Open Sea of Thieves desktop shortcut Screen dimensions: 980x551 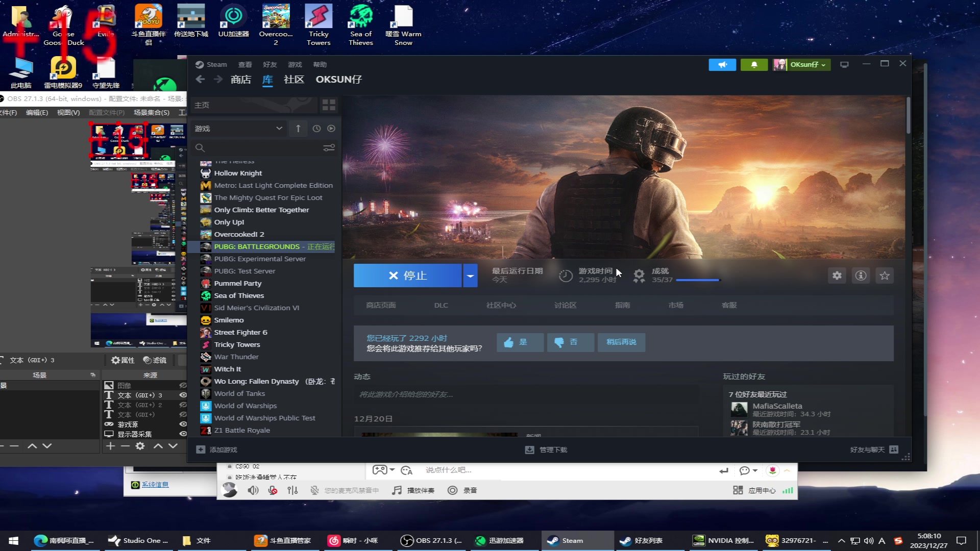[361, 24]
